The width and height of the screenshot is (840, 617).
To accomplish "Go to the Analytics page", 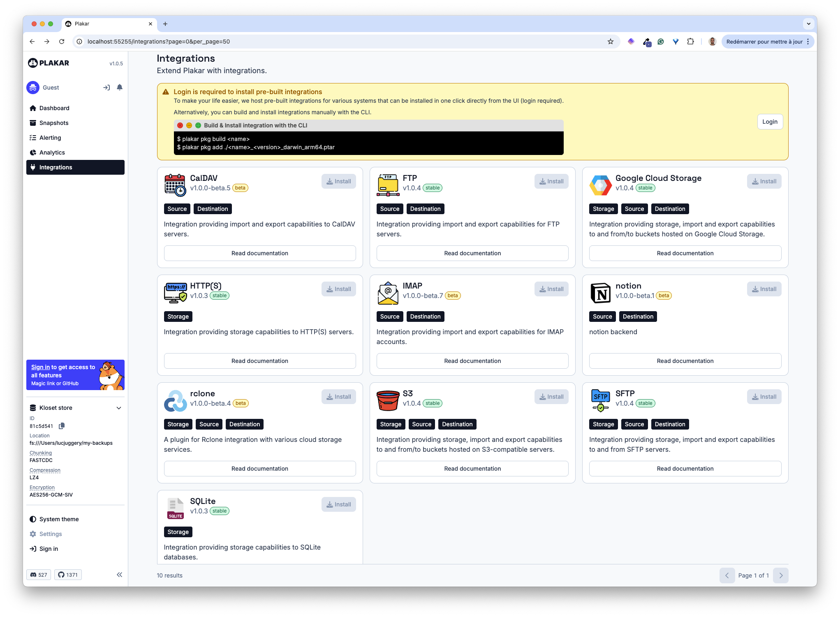I will coord(52,152).
